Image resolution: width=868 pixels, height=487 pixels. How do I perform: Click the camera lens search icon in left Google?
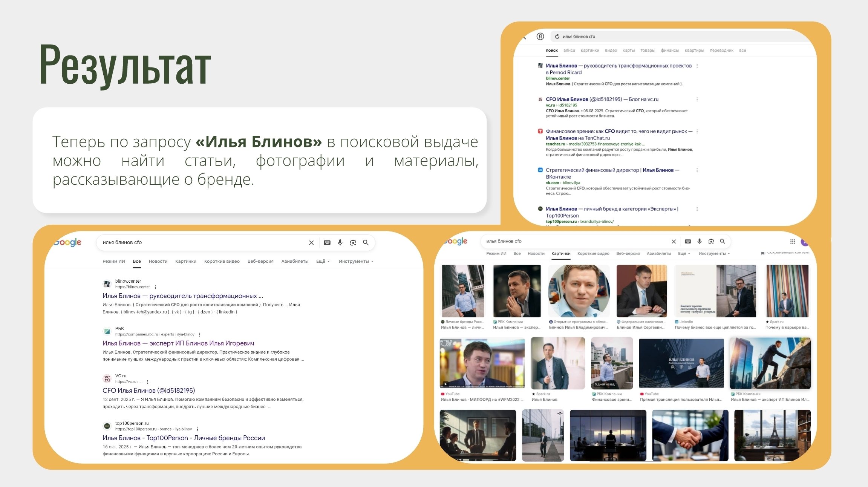coord(353,242)
